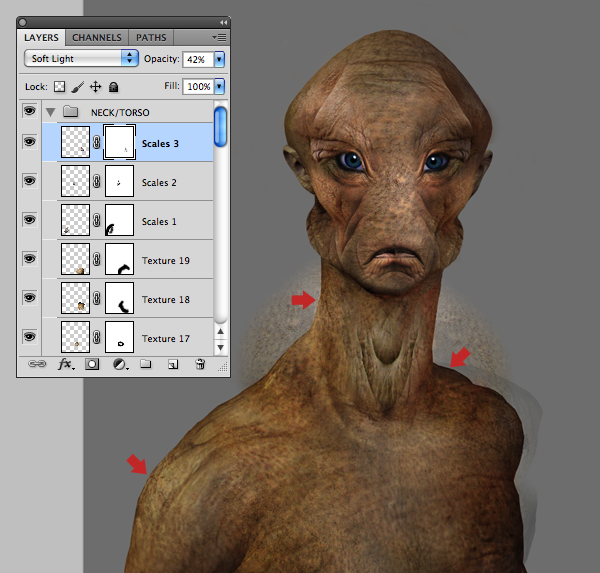
Task: Click the Fill 100% value field
Action: click(198, 87)
